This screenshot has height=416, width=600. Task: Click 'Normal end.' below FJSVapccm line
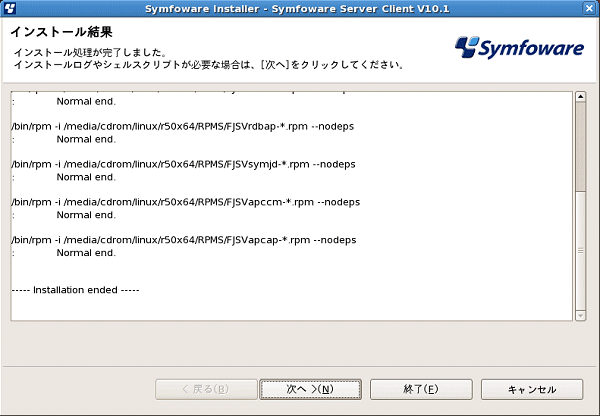[x=86, y=215]
